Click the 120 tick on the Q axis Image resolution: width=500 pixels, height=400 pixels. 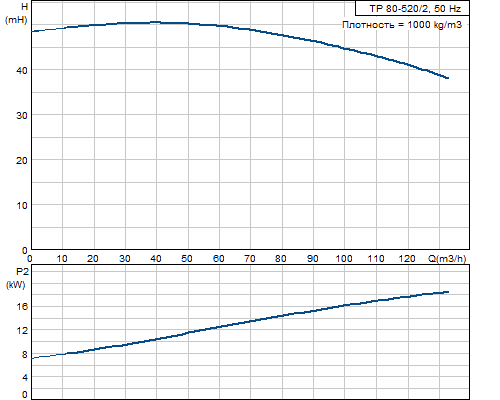tap(407, 259)
